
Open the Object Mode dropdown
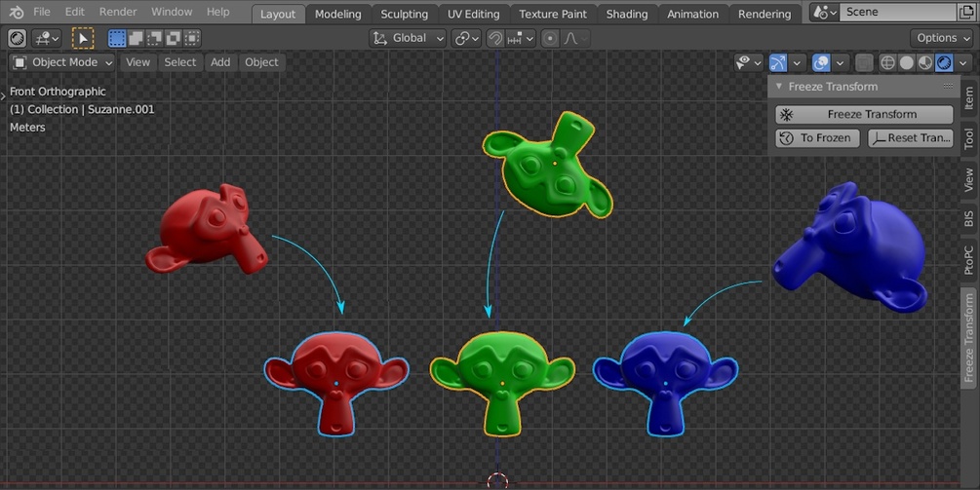[62, 62]
